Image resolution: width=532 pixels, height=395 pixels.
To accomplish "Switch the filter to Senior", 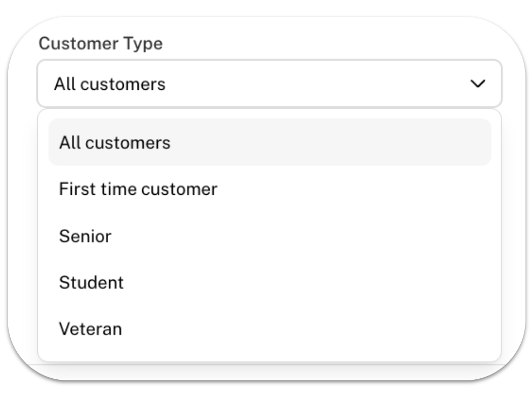I will 270,236.
